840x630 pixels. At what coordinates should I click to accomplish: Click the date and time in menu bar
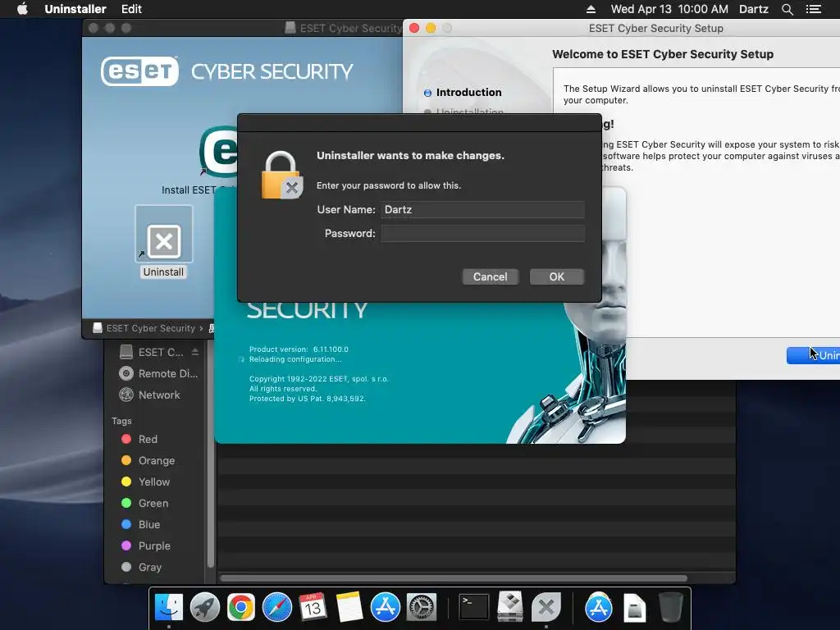click(x=669, y=9)
